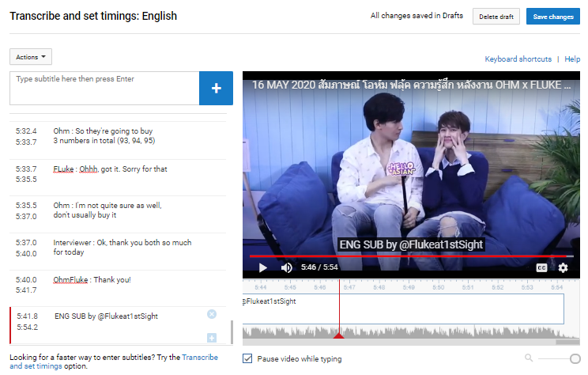588x375 pixels.
Task: Click Delete draft button
Action: click(x=496, y=17)
